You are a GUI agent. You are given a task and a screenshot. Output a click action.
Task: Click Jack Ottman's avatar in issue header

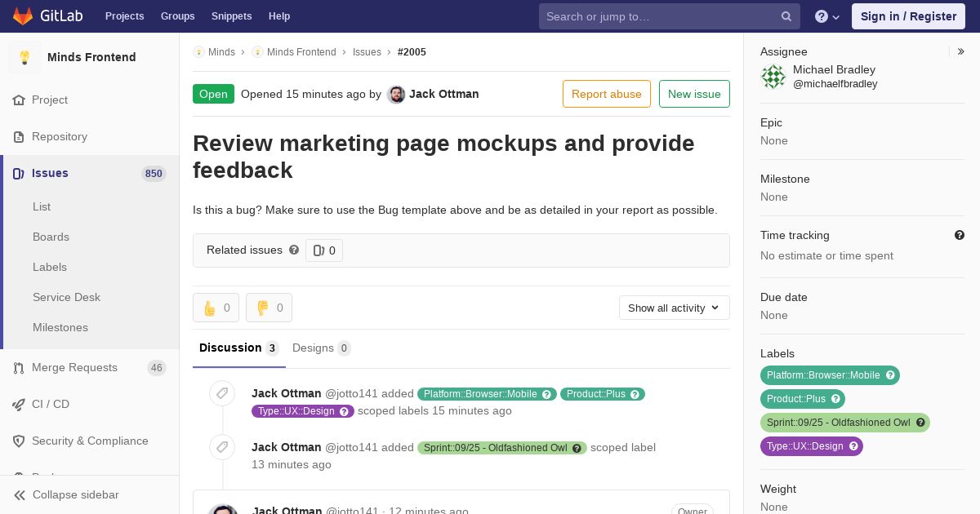396,94
